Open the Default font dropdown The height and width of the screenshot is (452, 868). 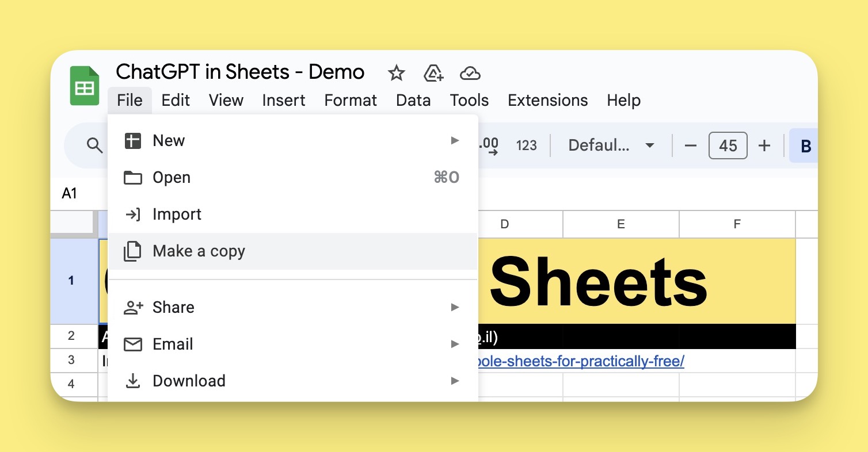[611, 145]
